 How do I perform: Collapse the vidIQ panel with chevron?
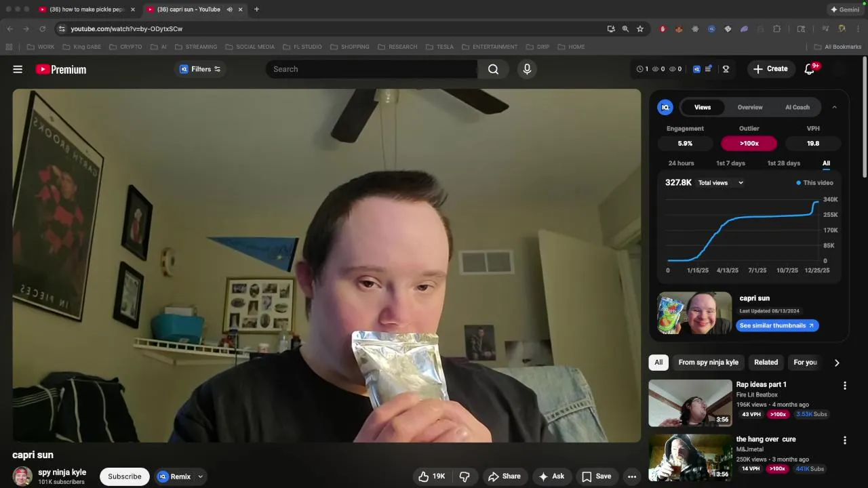(834, 107)
